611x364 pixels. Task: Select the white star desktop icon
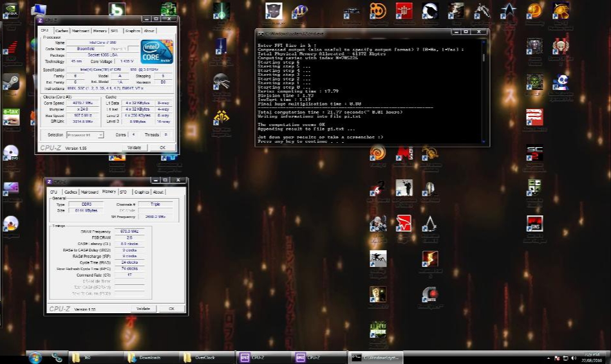(x=509, y=10)
